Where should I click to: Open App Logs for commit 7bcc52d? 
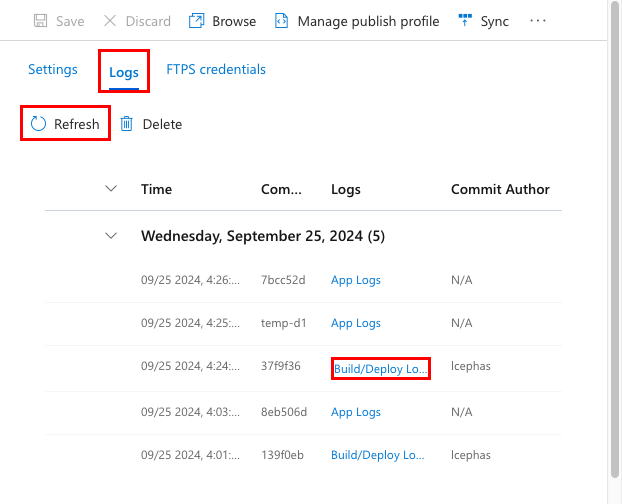pyautogui.click(x=356, y=280)
